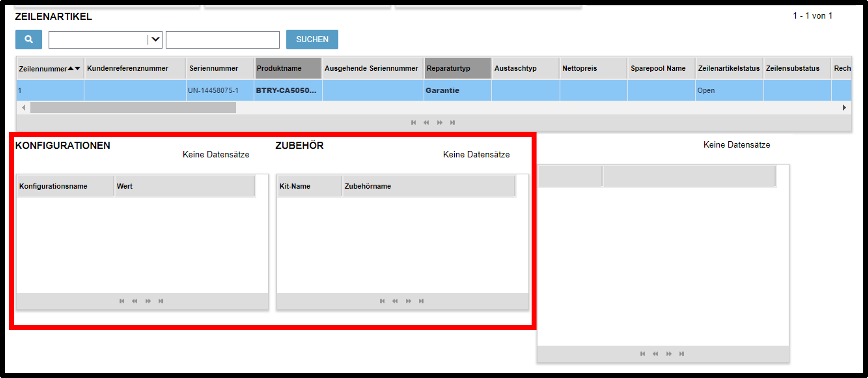Image resolution: width=868 pixels, height=378 pixels.
Task: Go to first page in rightmost unnamed panel pager
Action: pos(643,354)
